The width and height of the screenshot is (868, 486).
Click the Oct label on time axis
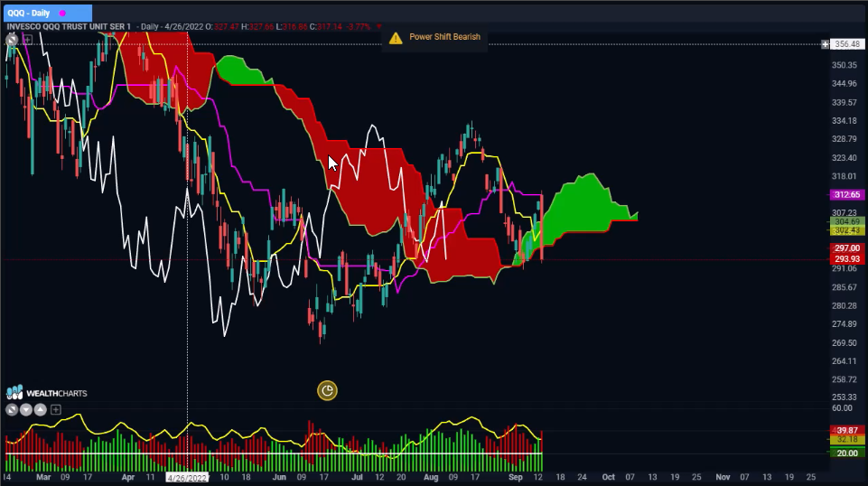(x=609, y=477)
